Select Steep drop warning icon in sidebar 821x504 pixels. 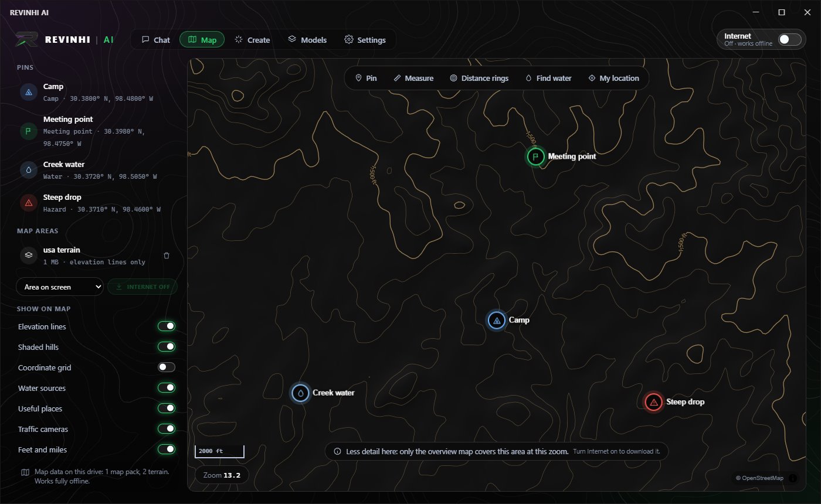coord(28,203)
